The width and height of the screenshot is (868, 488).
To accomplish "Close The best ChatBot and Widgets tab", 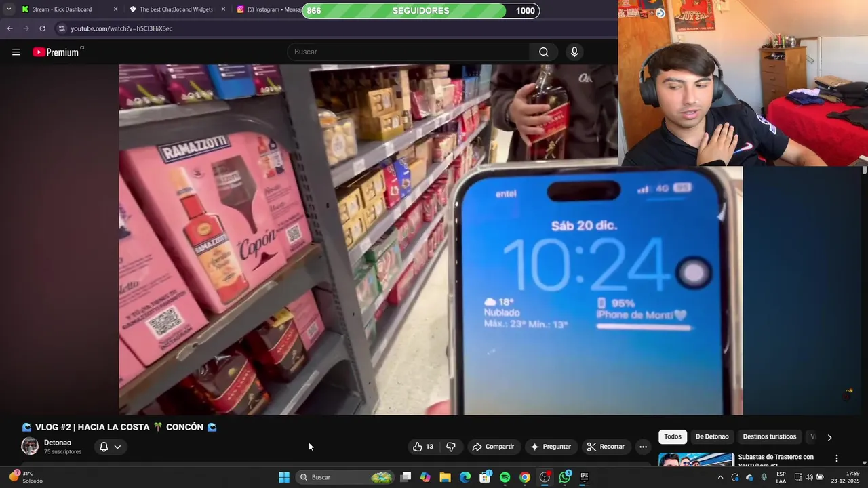I will pyautogui.click(x=223, y=9).
